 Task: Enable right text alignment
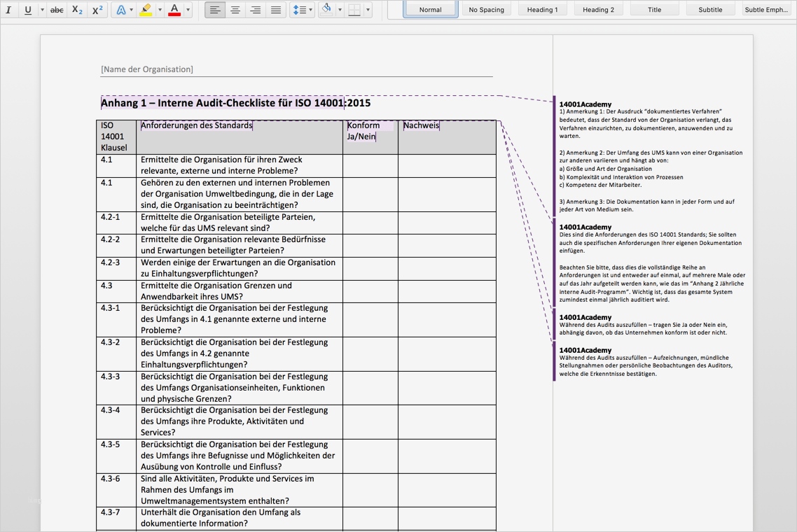point(255,10)
